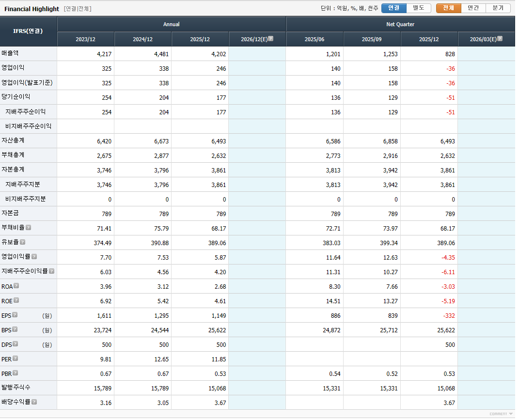Click the 자산총계 row label
Image resolution: width=519 pixels, height=420 pixels.
pyautogui.click(x=13, y=140)
